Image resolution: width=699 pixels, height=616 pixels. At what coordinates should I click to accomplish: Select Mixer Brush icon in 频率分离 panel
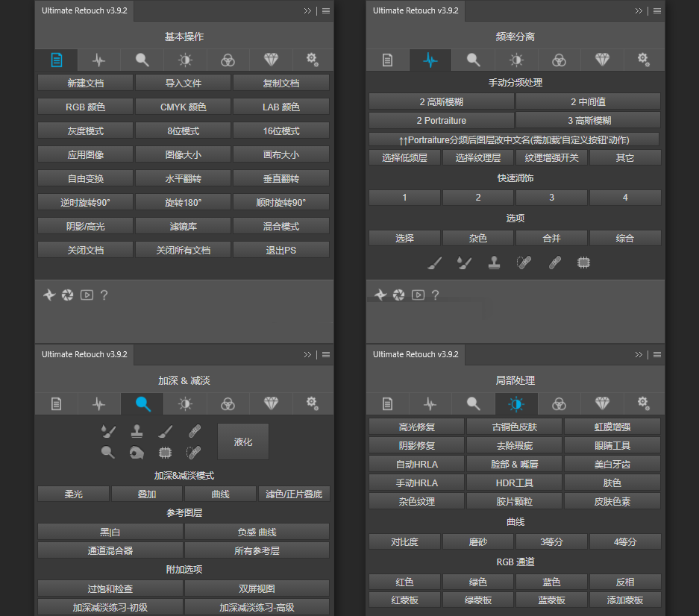click(464, 263)
